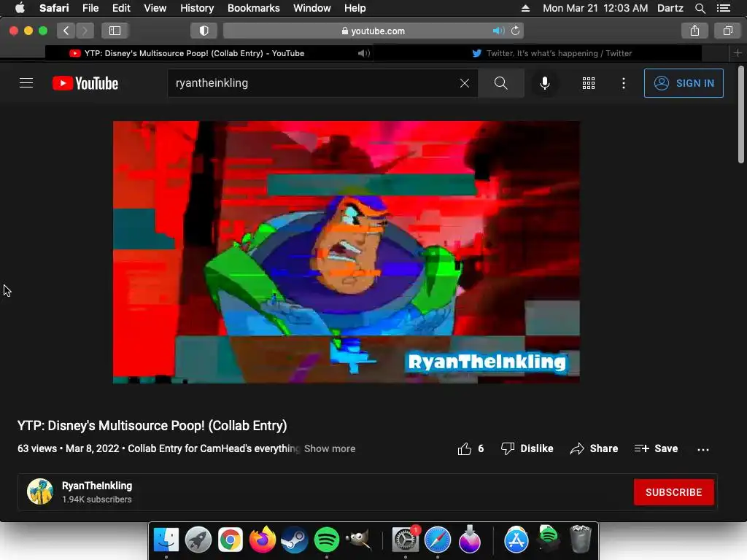Open the File menu

click(90, 8)
